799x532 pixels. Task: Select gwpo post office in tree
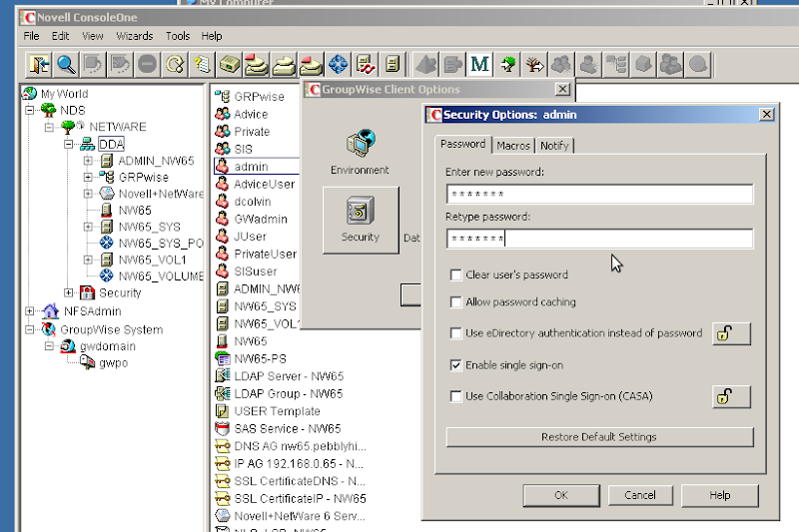112,363
